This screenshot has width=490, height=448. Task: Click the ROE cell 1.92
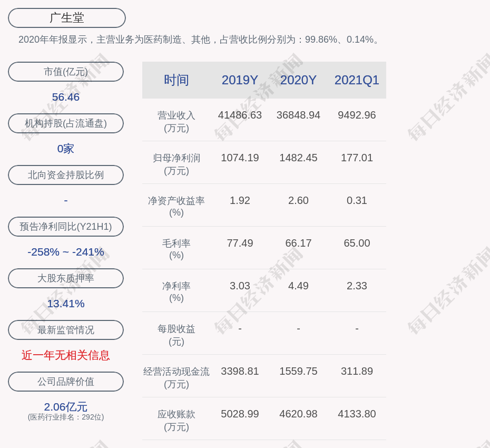(240, 200)
